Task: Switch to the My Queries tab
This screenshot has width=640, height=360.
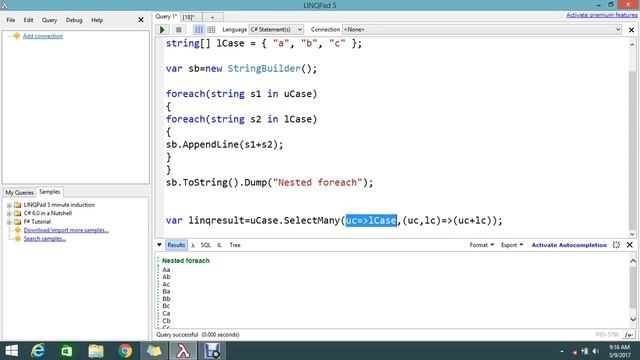Action: tap(19, 192)
